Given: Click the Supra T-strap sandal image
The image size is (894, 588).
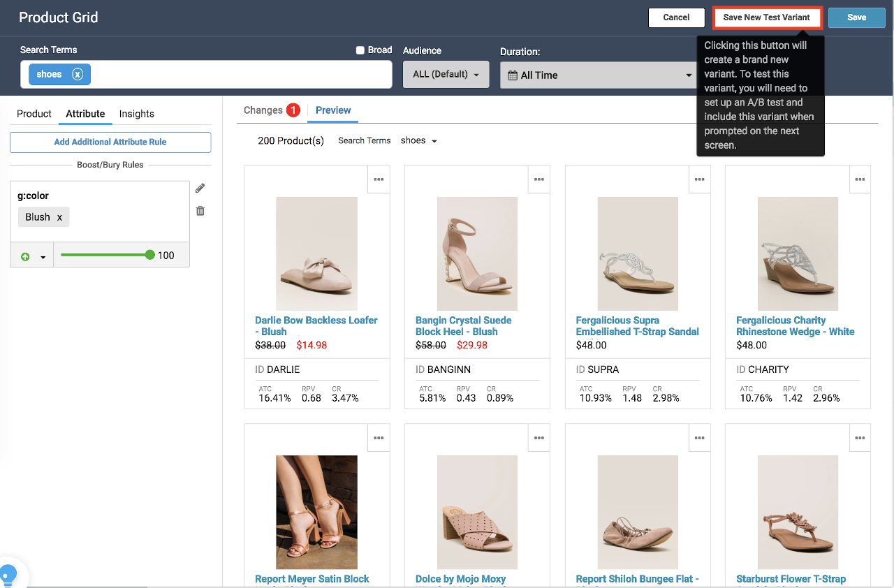Looking at the screenshot, I should coord(638,253).
